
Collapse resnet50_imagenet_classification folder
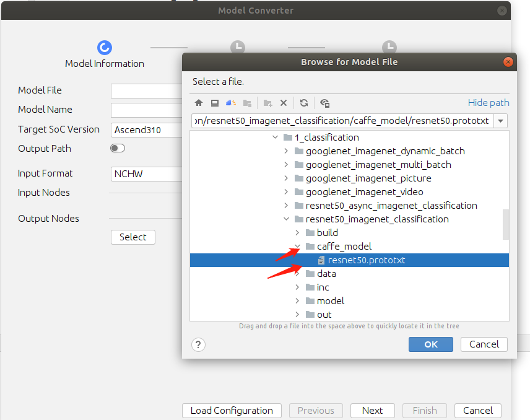coord(286,219)
